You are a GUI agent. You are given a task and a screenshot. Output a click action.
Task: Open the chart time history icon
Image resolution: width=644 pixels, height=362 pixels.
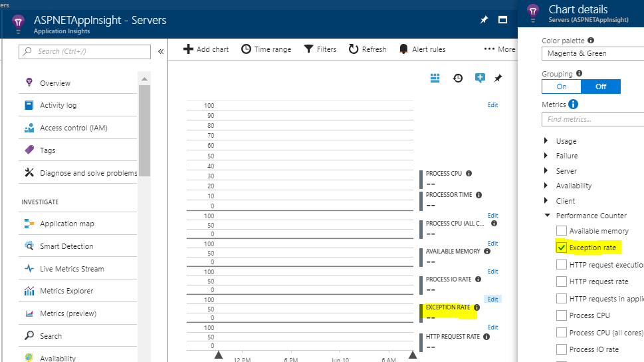coord(457,78)
